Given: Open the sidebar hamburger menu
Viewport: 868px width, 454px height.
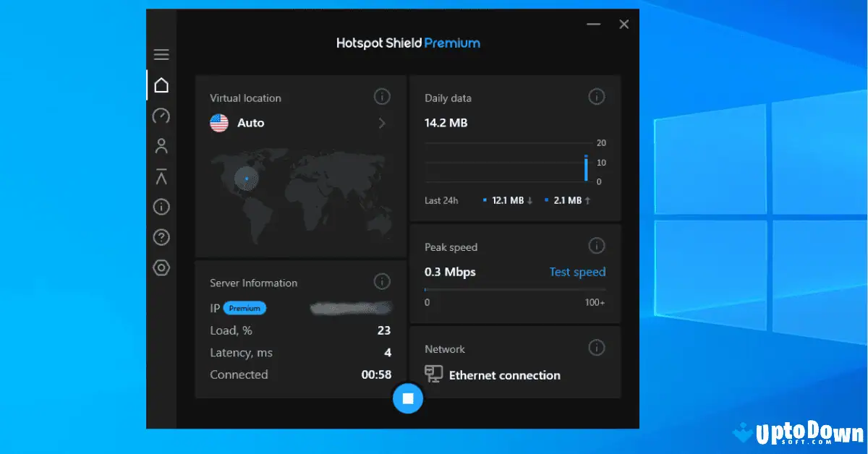Looking at the screenshot, I should (x=161, y=54).
